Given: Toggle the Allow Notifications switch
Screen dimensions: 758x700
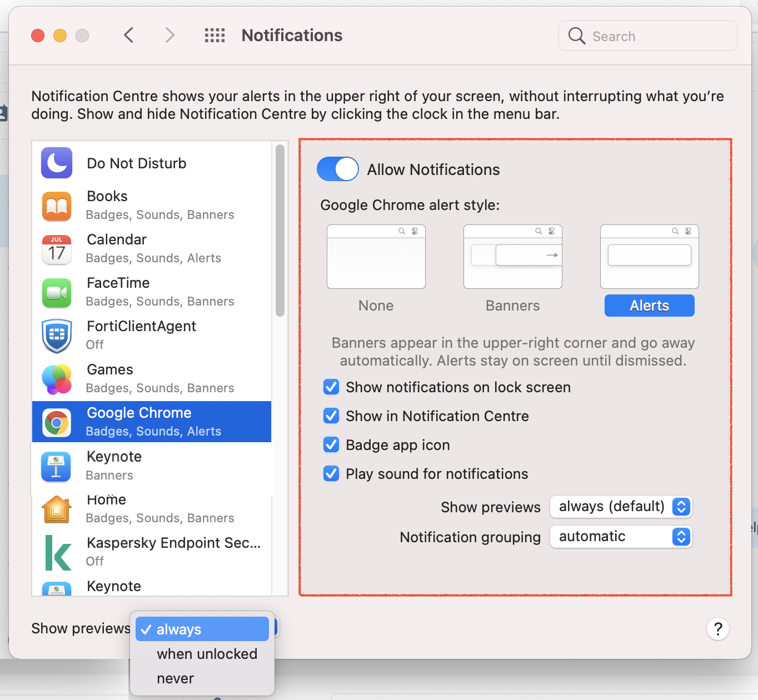Looking at the screenshot, I should [x=338, y=169].
